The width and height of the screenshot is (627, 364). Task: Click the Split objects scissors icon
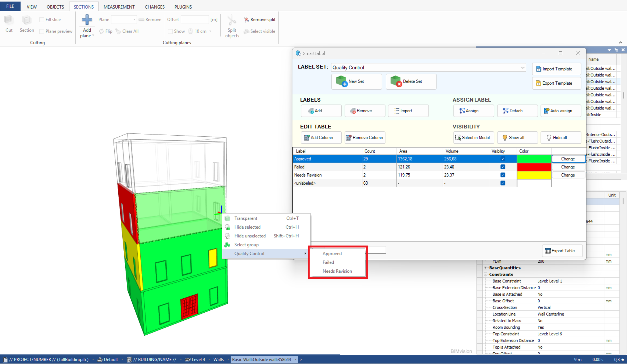click(x=232, y=20)
